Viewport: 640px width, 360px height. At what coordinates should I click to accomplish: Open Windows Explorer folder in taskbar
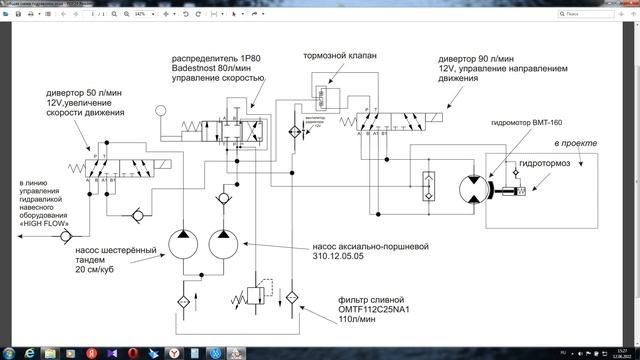coord(50,353)
